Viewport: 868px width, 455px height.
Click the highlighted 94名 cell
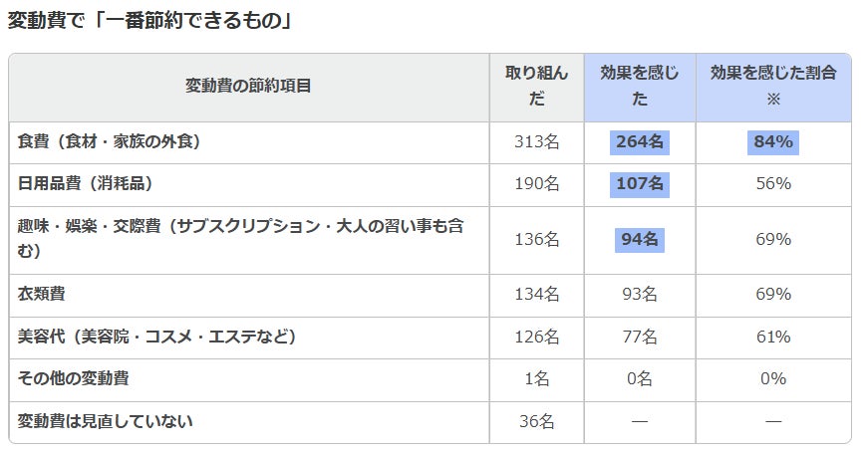coord(639,239)
